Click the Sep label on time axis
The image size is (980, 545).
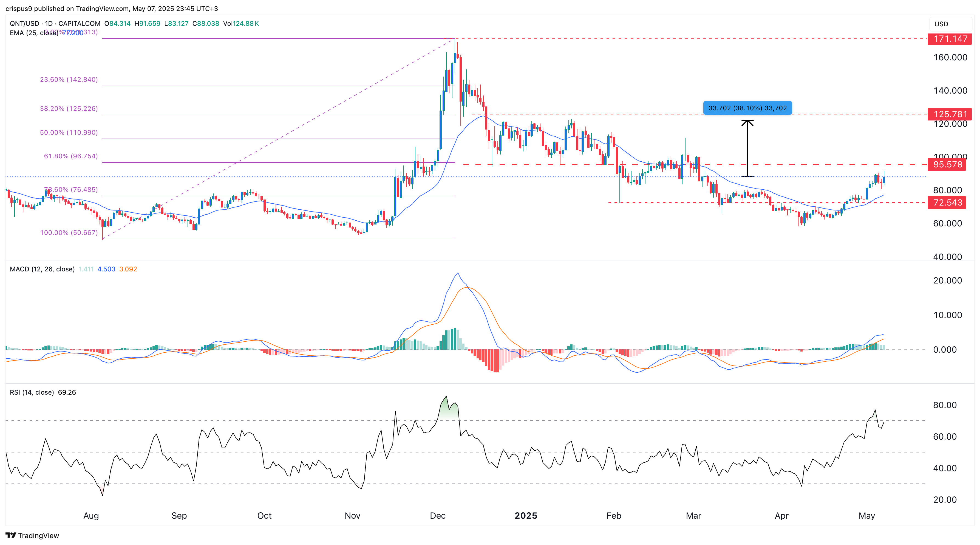(179, 516)
